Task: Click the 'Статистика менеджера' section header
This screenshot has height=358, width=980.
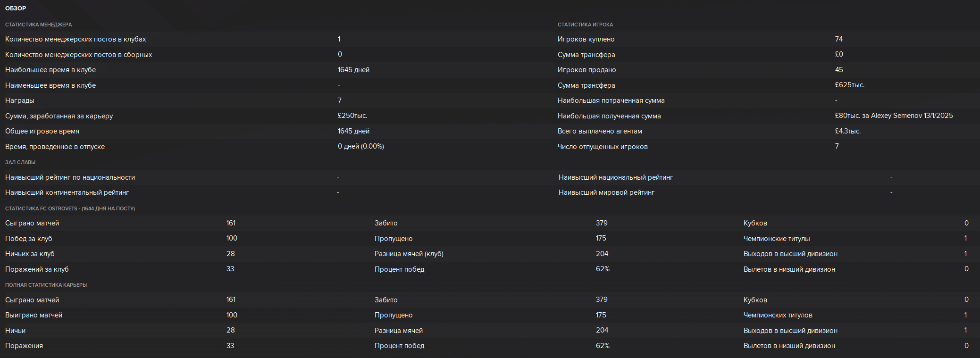Action: tap(39, 25)
